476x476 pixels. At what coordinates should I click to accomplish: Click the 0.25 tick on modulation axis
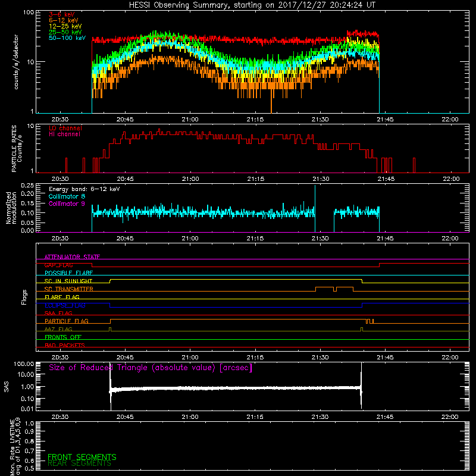point(28,186)
